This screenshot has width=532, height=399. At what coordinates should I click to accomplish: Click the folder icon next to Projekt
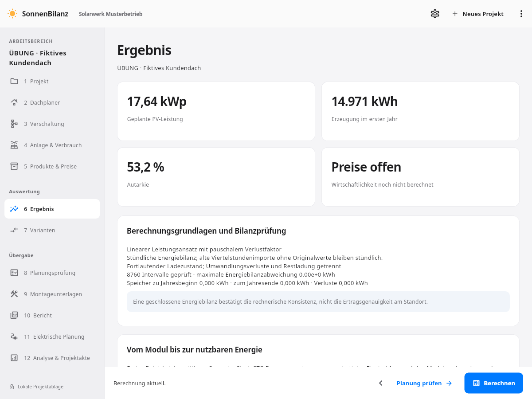[x=14, y=81]
